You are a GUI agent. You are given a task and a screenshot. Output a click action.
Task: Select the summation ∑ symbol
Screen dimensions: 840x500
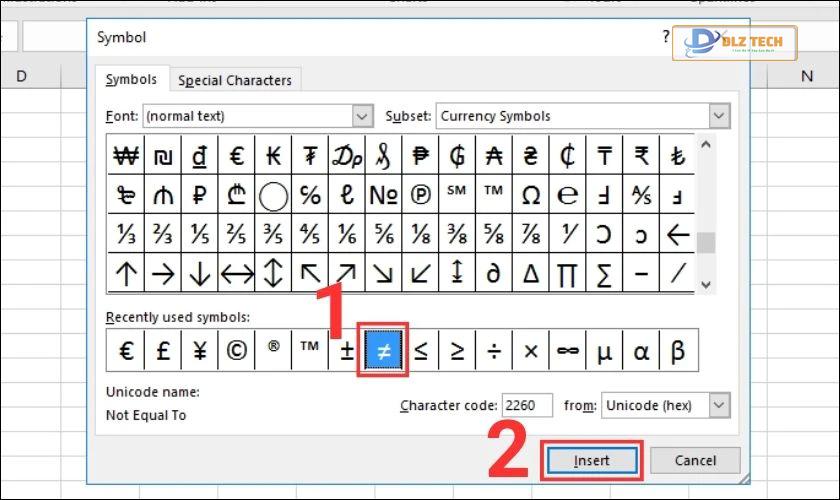pos(604,273)
